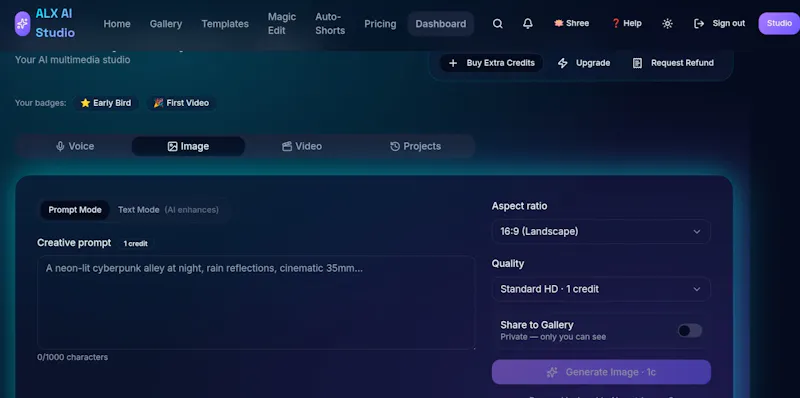Viewport: 800px width, 398px height.
Task: Click the sign out arrow icon
Action: click(x=699, y=23)
